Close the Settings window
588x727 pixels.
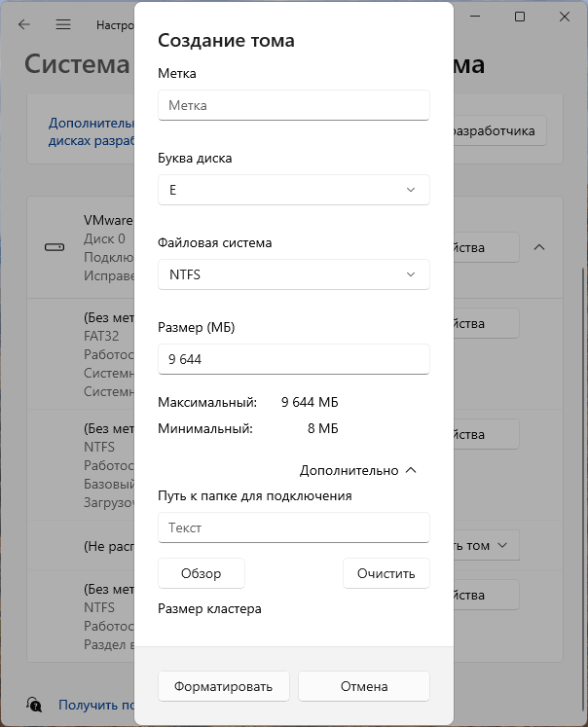(565, 17)
